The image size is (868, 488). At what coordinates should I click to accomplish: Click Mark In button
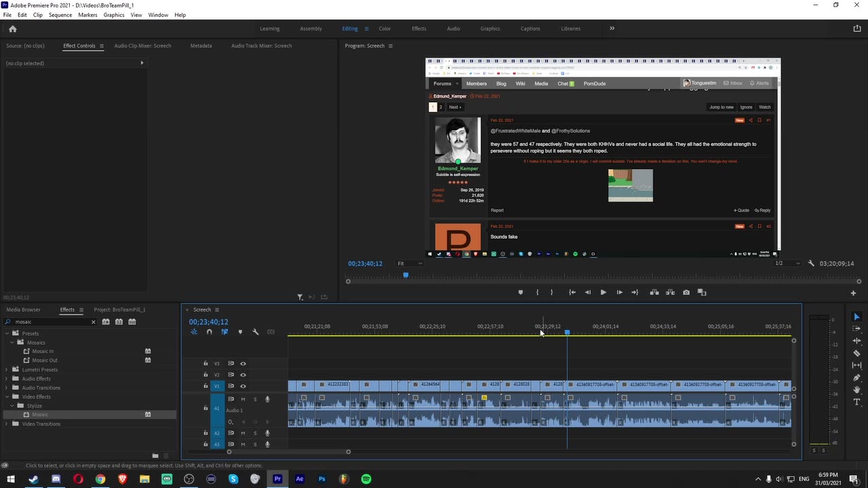point(537,292)
